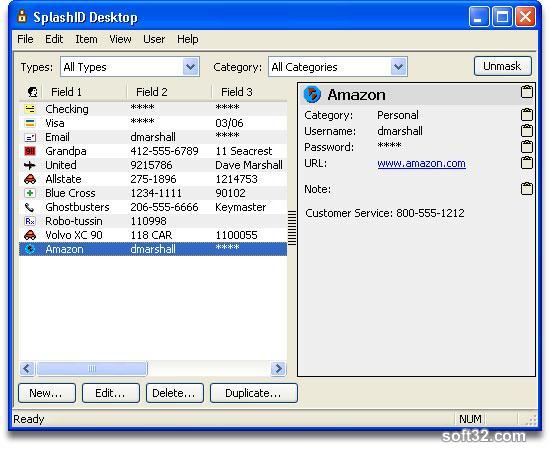Viewport: 550px width, 450px height.
Task: Click the Edit... button below the list
Action: [110, 393]
